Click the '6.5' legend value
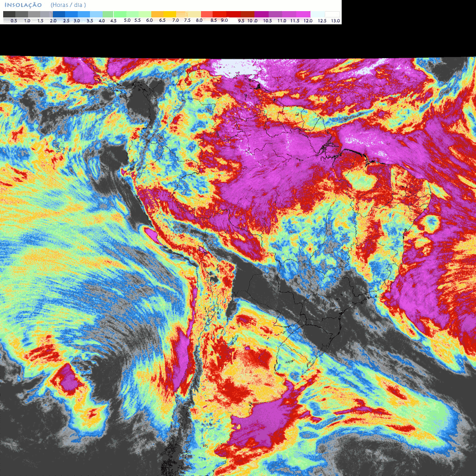The height and width of the screenshot is (476, 476). point(162,20)
